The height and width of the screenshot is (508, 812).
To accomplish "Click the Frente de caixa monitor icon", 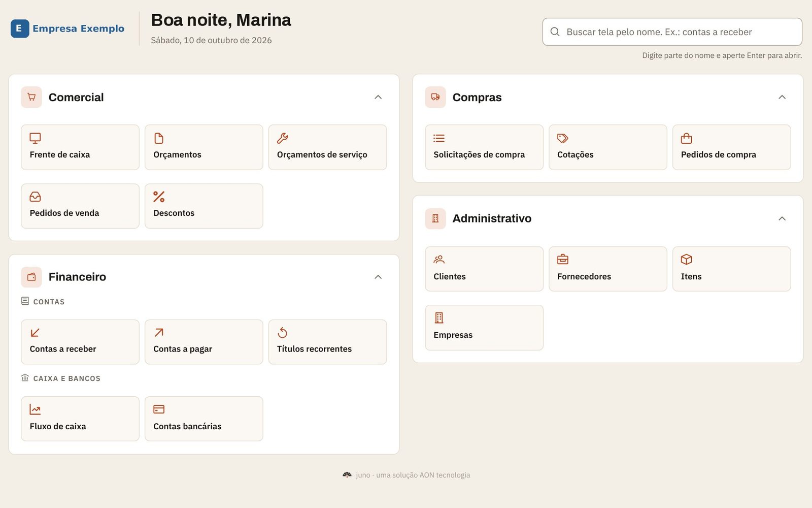I will pos(35,138).
